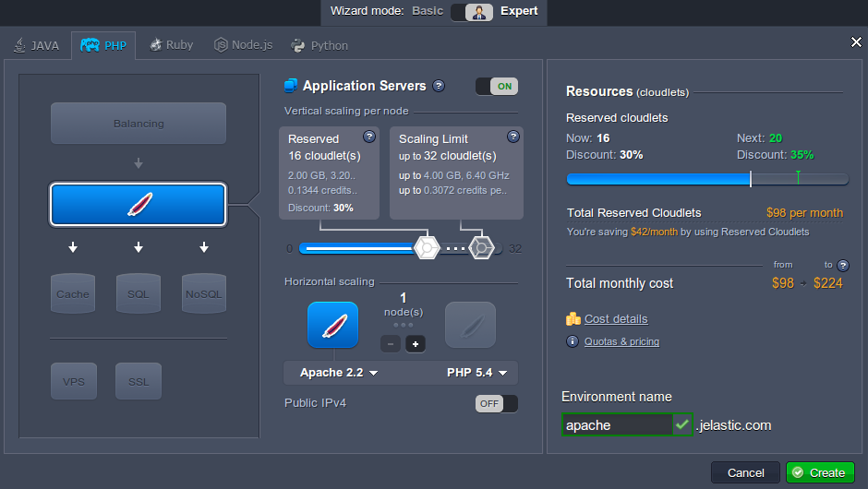
Task: Add an SQL database node
Action: pos(139,293)
